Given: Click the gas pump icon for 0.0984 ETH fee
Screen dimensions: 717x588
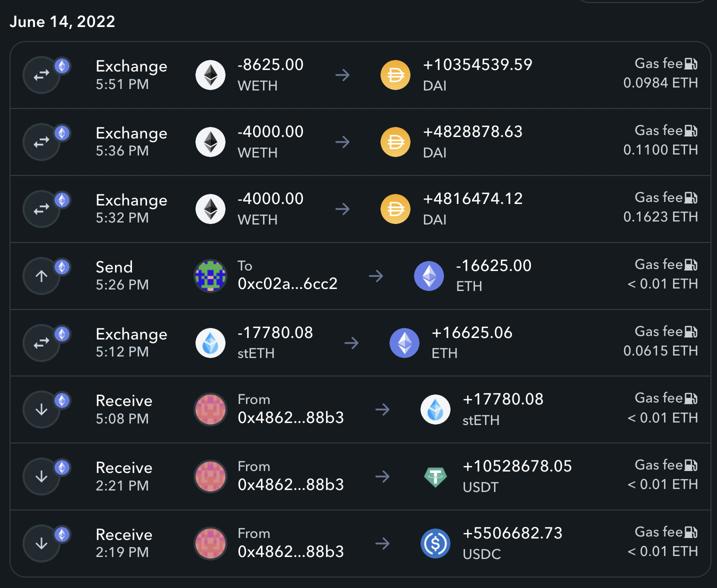Looking at the screenshot, I should click(691, 64).
